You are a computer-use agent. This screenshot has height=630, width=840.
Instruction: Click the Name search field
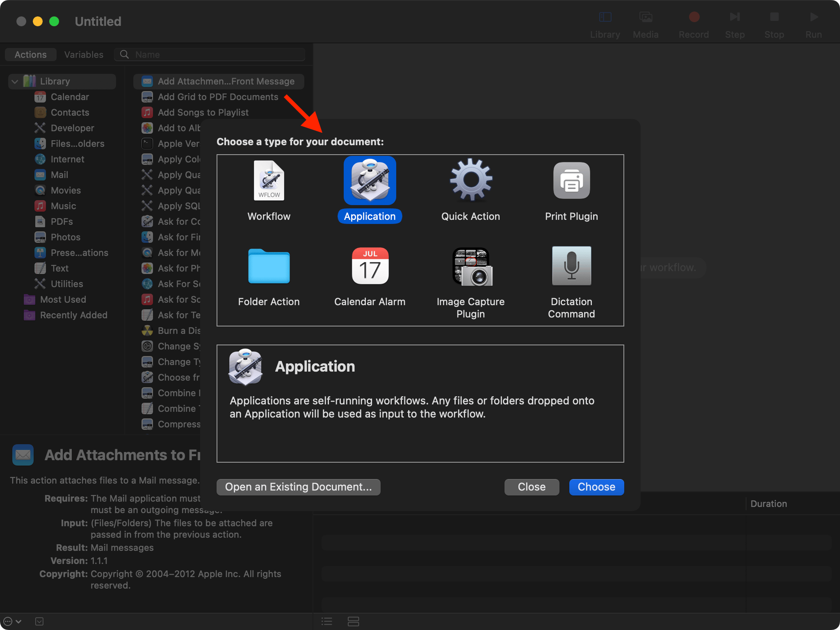tap(210, 55)
